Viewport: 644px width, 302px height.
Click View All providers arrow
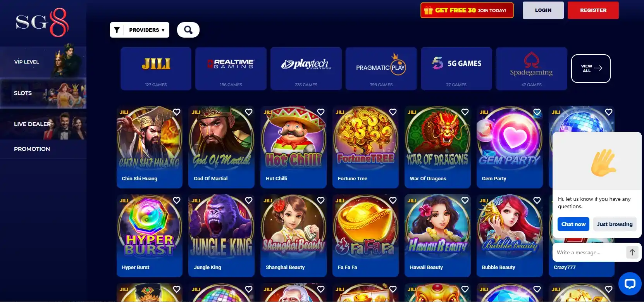pyautogui.click(x=591, y=69)
